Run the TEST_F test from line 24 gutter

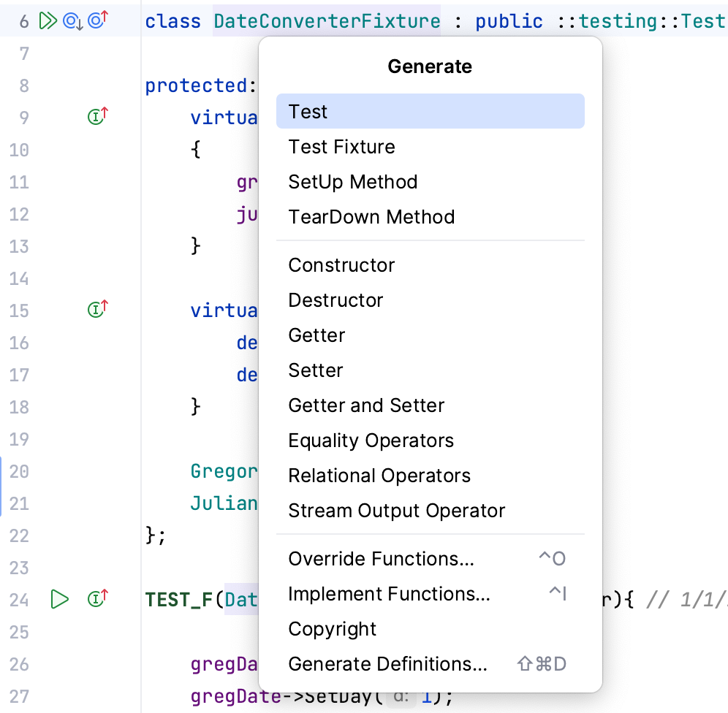59,599
